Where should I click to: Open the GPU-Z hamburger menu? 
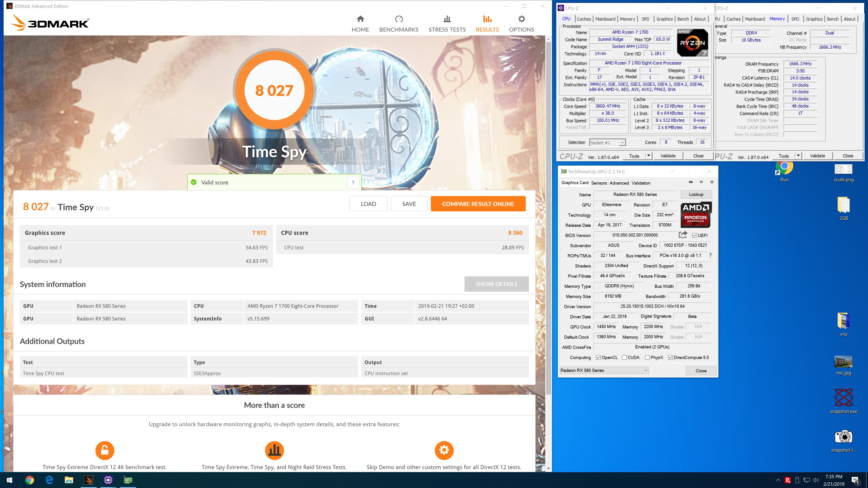point(712,182)
